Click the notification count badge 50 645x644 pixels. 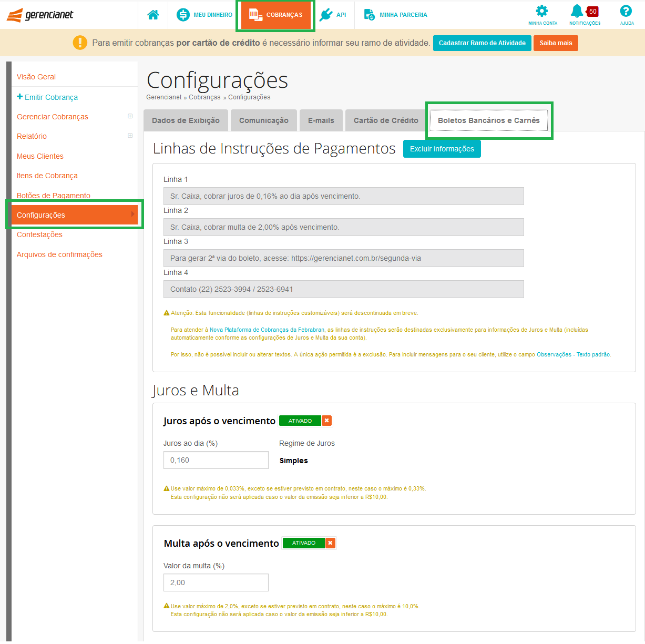(592, 11)
